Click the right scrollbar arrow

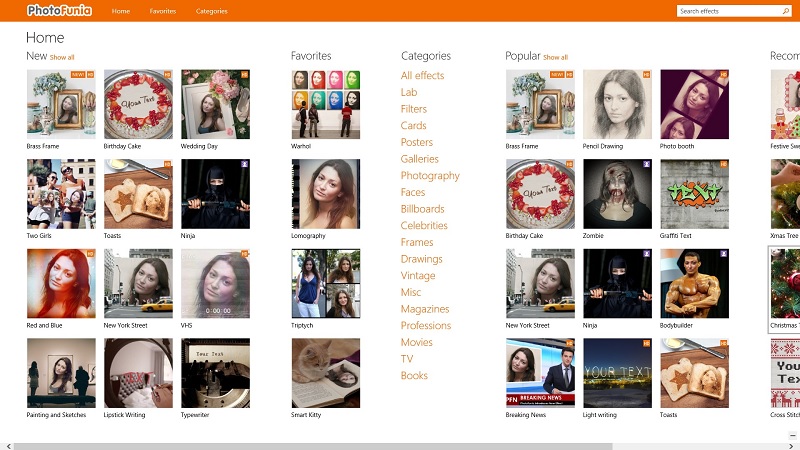point(791,446)
